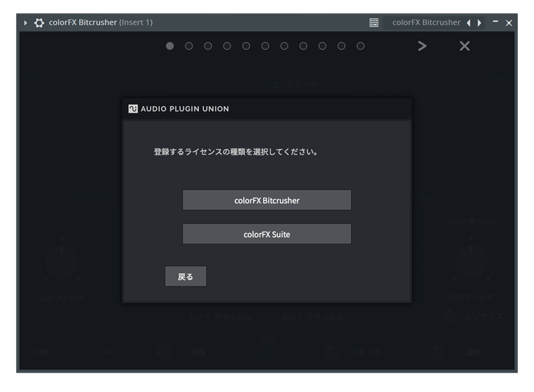Open the gear settings in title bar
The height and width of the screenshot is (392, 534).
(39, 23)
